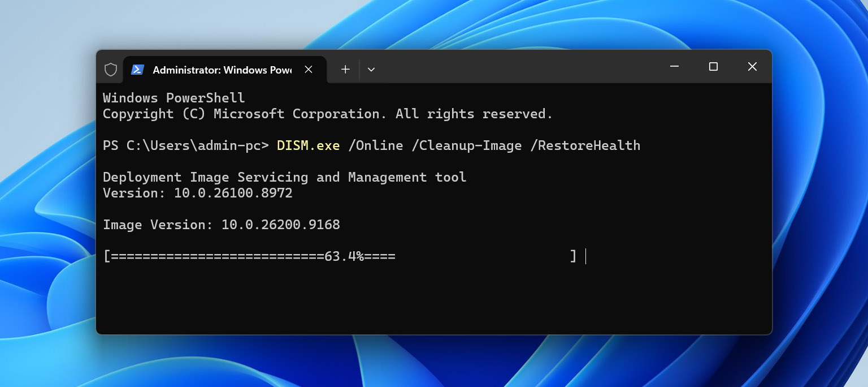The image size is (868, 387).
Task: Click the Copyright (C) Microsoft Corporation line
Action: pyautogui.click(x=328, y=114)
